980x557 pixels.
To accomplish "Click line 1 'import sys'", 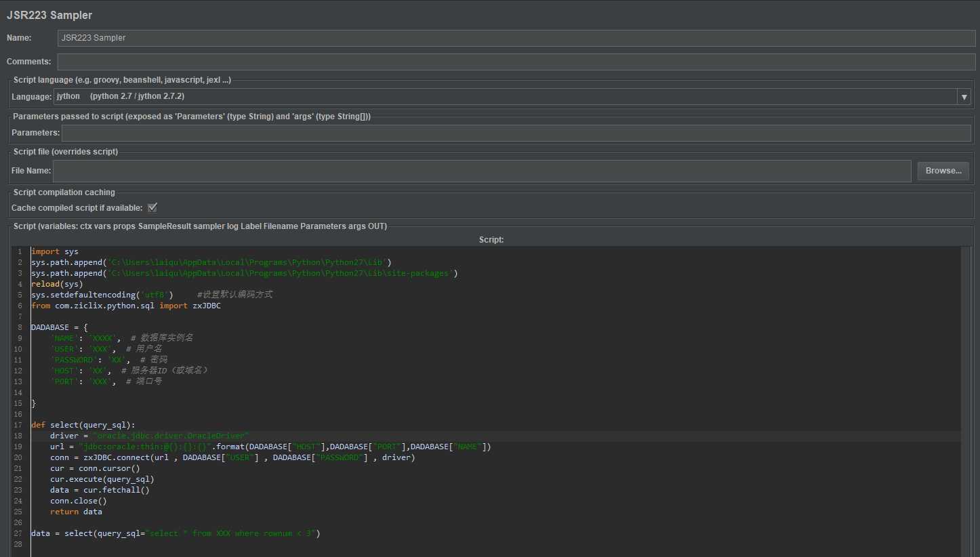I will (x=55, y=251).
